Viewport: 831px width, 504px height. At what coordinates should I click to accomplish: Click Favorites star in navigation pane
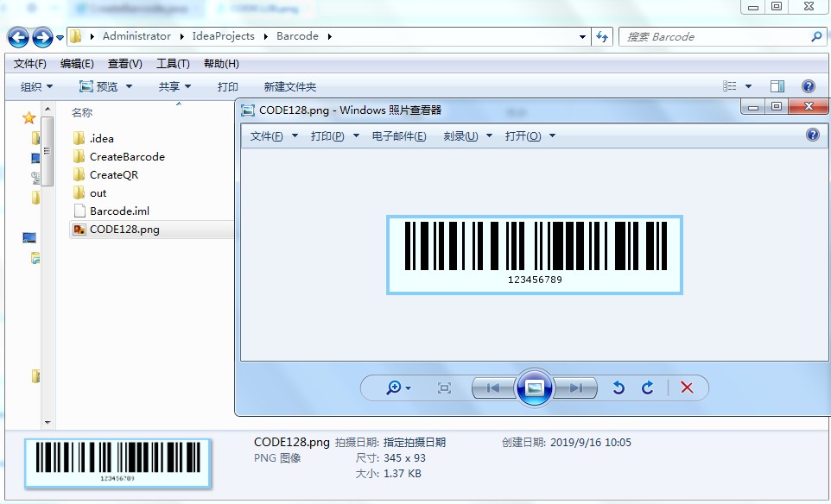[x=29, y=117]
